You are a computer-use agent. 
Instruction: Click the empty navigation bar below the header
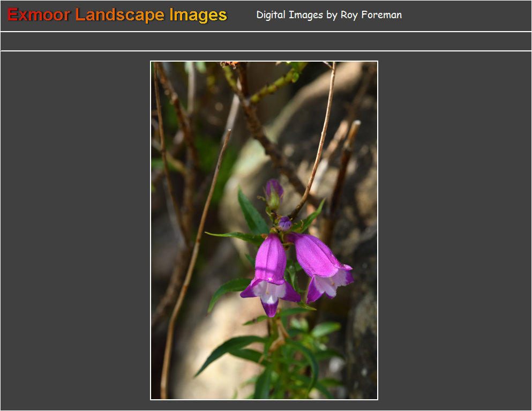pos(266,41)
